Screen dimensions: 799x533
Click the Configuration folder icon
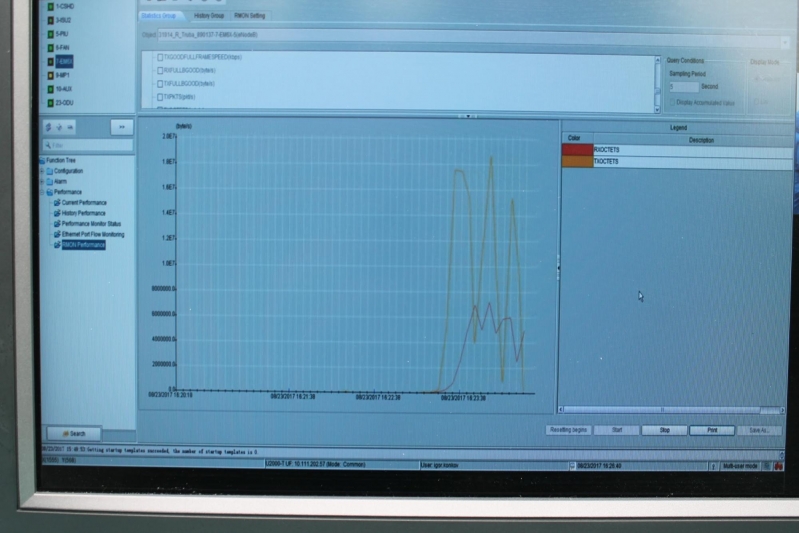49,171
